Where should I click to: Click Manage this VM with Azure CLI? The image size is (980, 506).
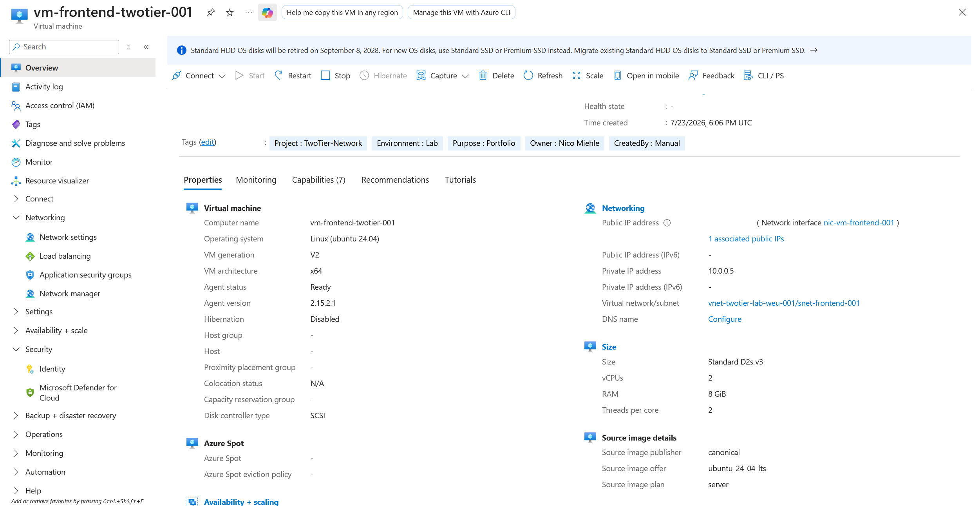461,13
